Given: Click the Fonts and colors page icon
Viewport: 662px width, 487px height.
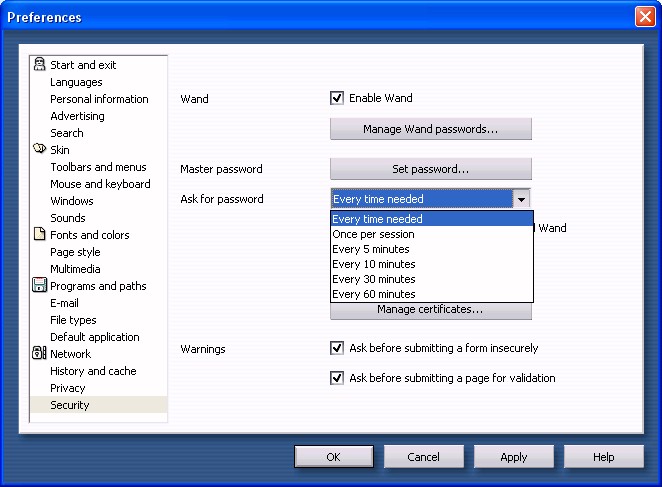Looking at the screenshot, I should (39, 235).
